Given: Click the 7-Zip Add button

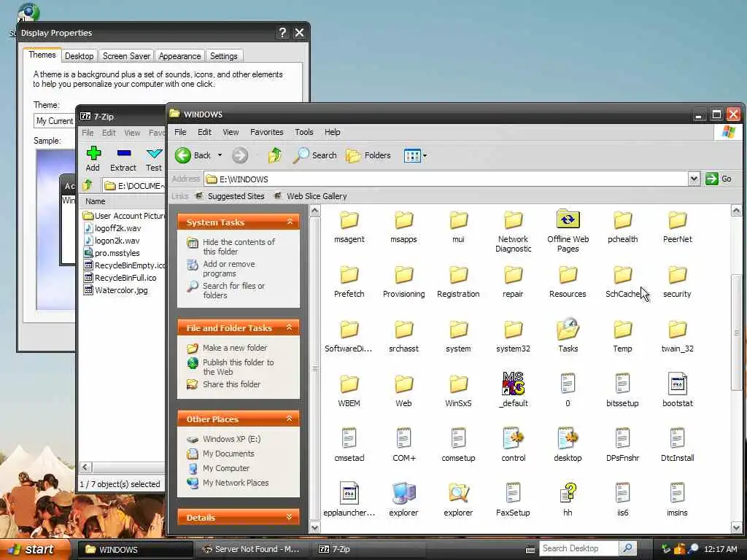Looking at the screenshot, I should (x=93, y=159).
